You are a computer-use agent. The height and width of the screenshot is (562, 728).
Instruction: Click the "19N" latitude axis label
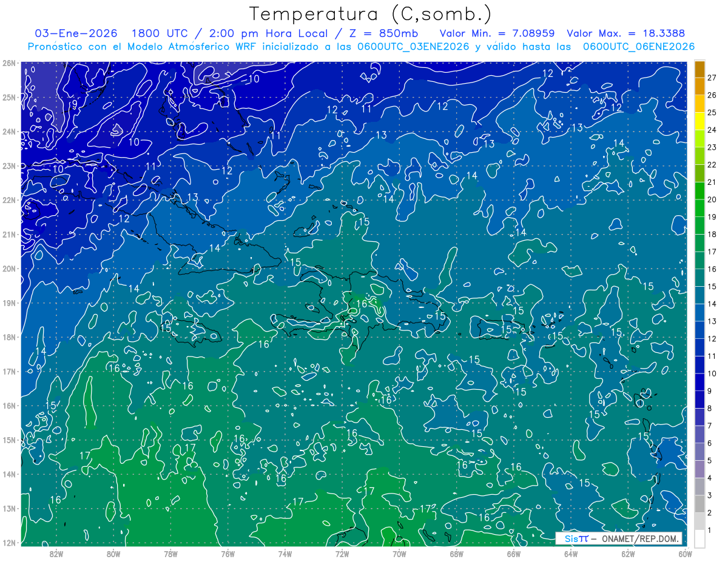coord(9,303)
